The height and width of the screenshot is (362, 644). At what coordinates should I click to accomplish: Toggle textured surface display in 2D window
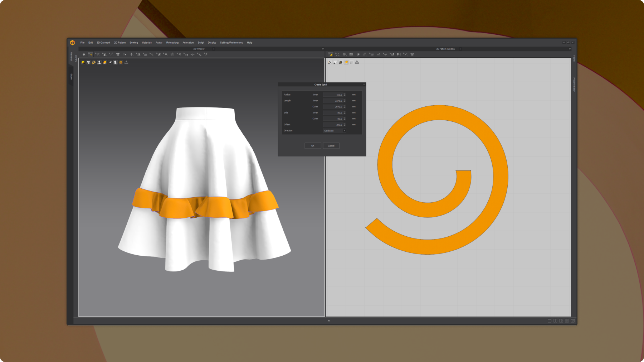click(346, 62)
